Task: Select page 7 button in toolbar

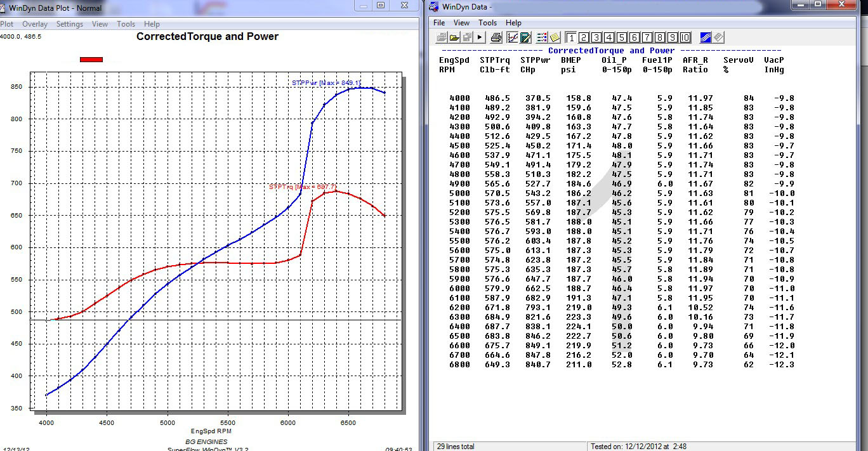Action: click(647, 37)
